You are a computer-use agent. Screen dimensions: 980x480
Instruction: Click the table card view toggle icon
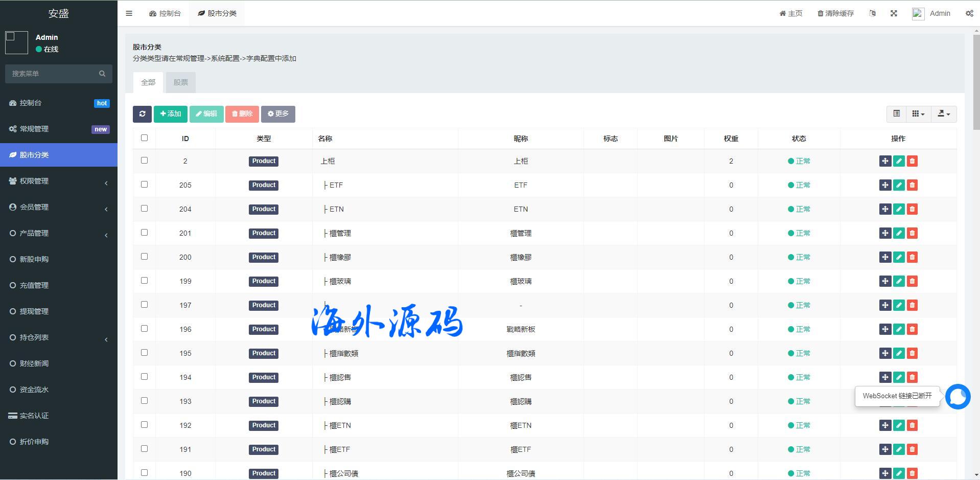[x=896, y=114]
